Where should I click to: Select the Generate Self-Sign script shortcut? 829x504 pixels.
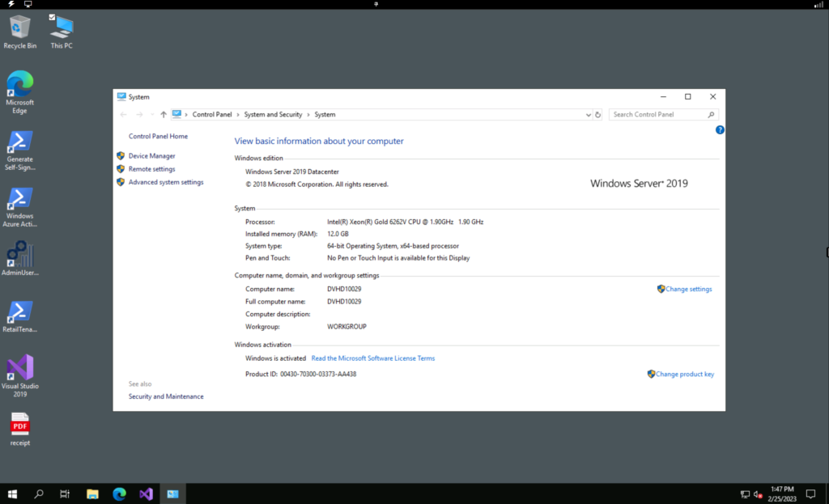pyautogui.click(x=20, y=150)
